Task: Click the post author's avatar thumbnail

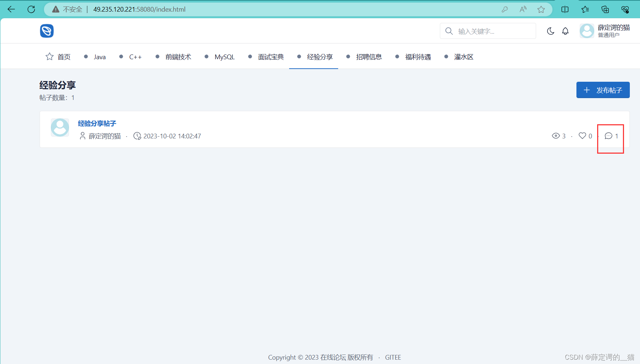Action: tap(60, 128)
